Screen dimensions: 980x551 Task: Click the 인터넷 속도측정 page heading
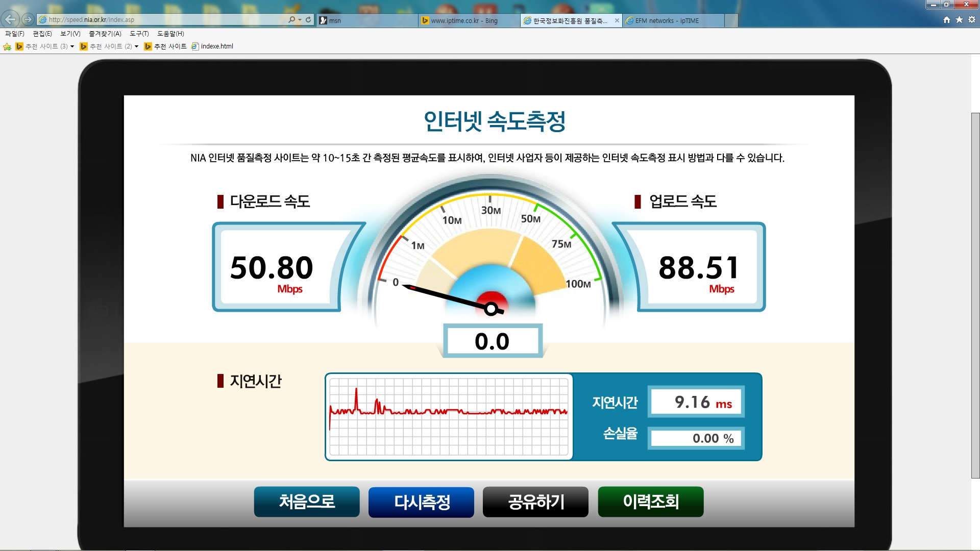pos(494,121)
